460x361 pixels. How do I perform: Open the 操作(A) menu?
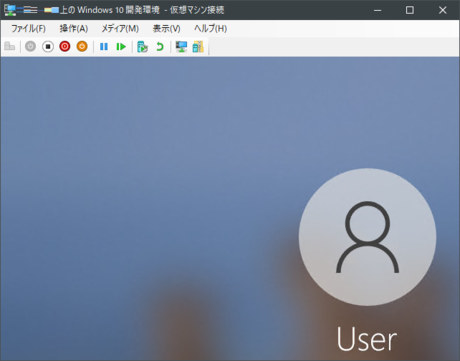point(74,29)
